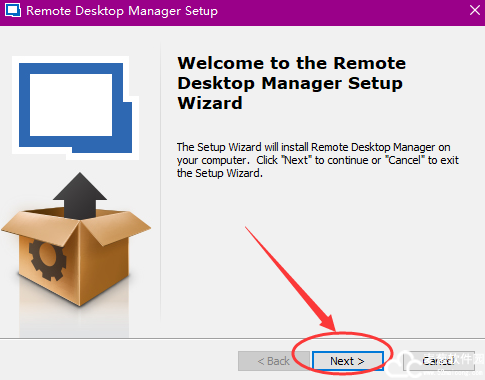Close the Remote Desktop Manager Setup window
This screenshot has height=380, width=485.
pyautogui.click(x=475, y=10)
